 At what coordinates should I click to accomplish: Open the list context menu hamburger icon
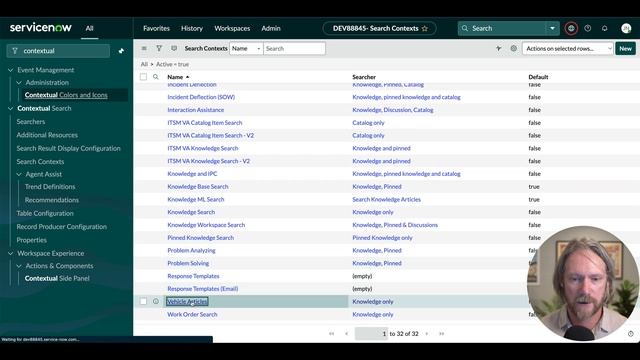pyautogui.click(x=144, y=49)
